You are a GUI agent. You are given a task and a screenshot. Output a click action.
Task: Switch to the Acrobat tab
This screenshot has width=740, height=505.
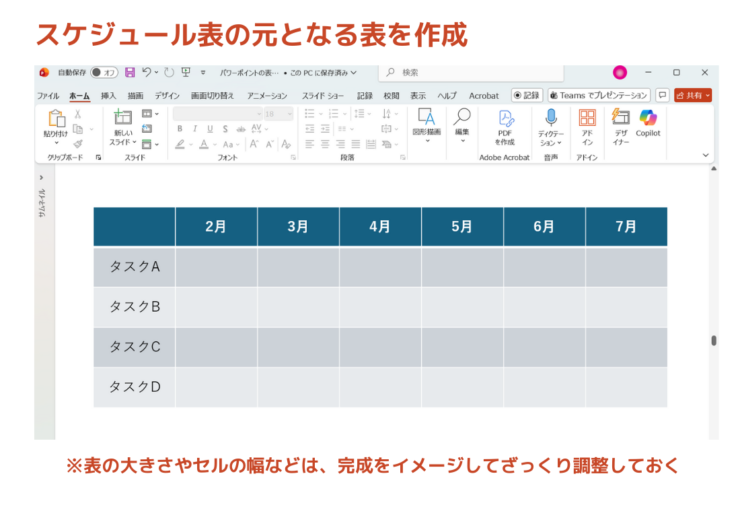click(x=484, y=96)
